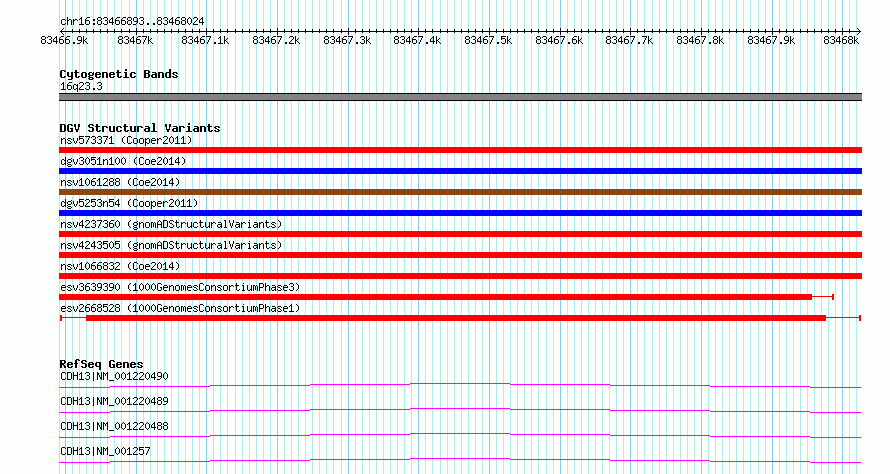This screenshot has height=474, width=890.
Task: Open variant label nsv573371 (Cooper2011)
Action: 126,140
